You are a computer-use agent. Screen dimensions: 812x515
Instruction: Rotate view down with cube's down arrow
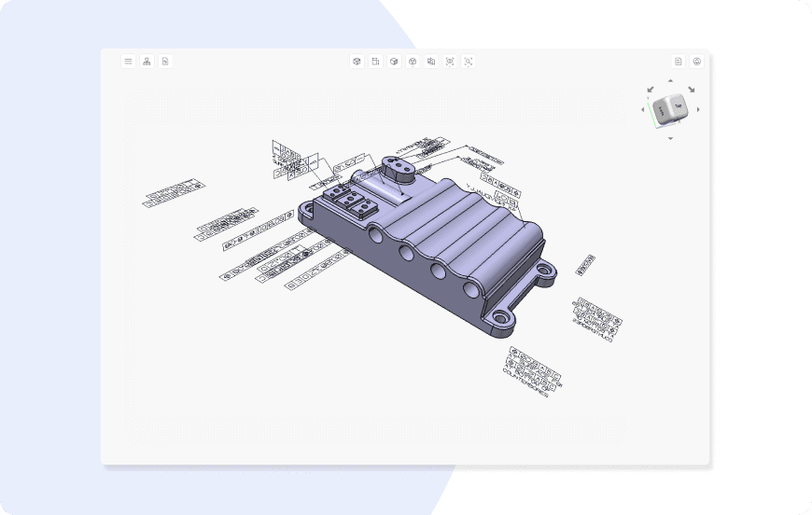(x=671, y=138)
